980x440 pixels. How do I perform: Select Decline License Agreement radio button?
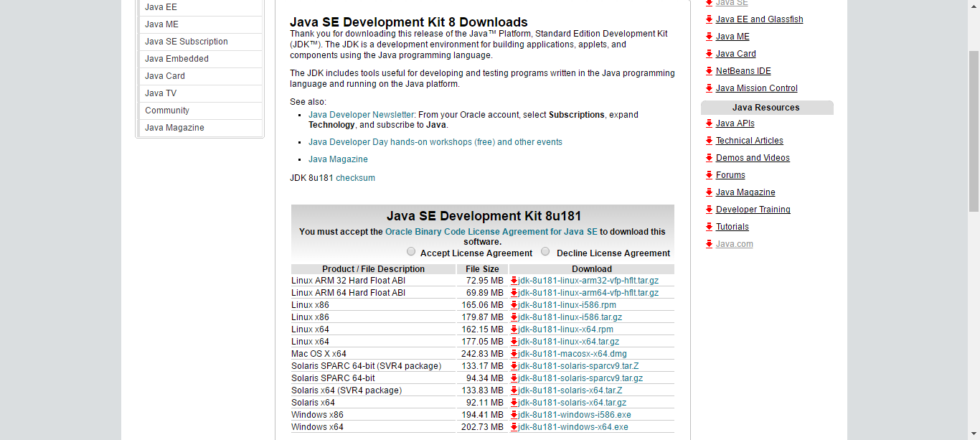545,252
